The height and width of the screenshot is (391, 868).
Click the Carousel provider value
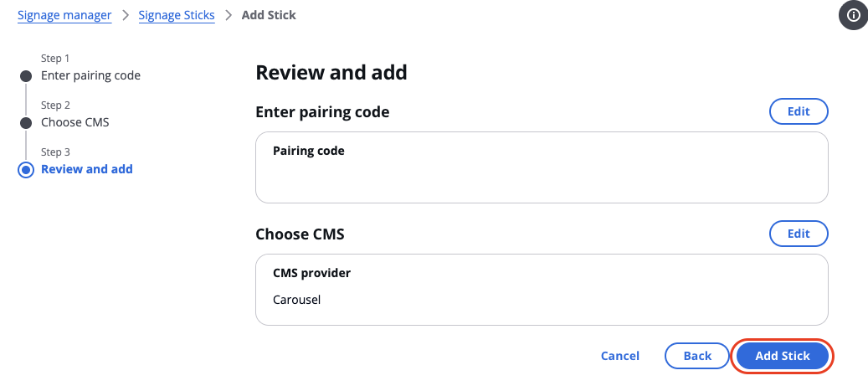296,301
